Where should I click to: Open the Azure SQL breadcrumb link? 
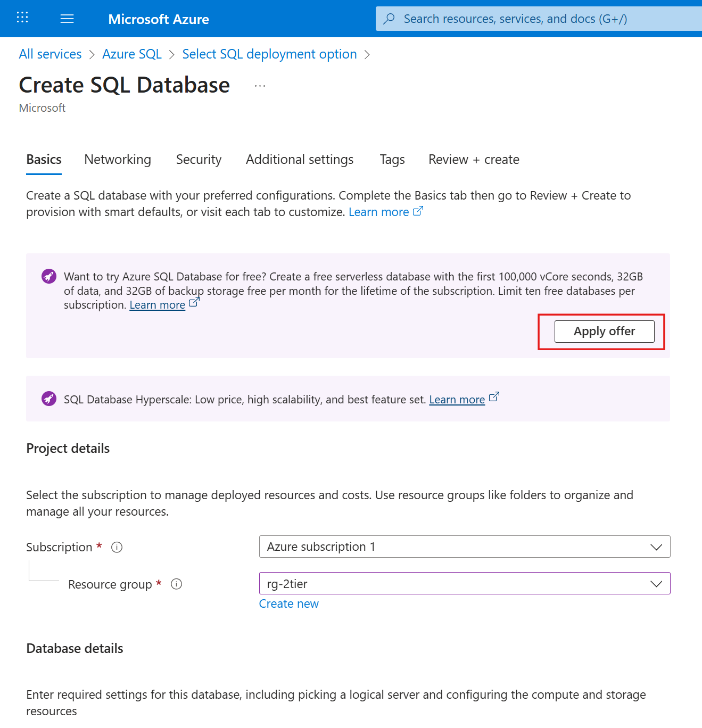(x=131, y=54)
